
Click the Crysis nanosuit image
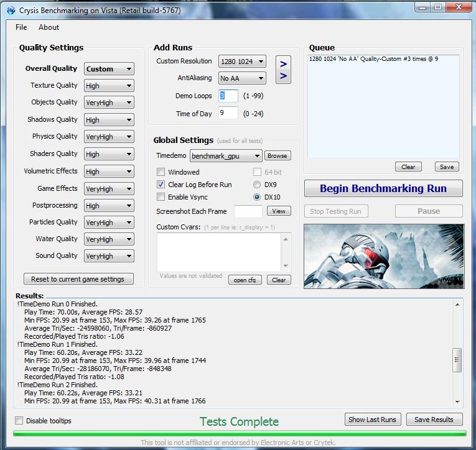coord(384,256)
